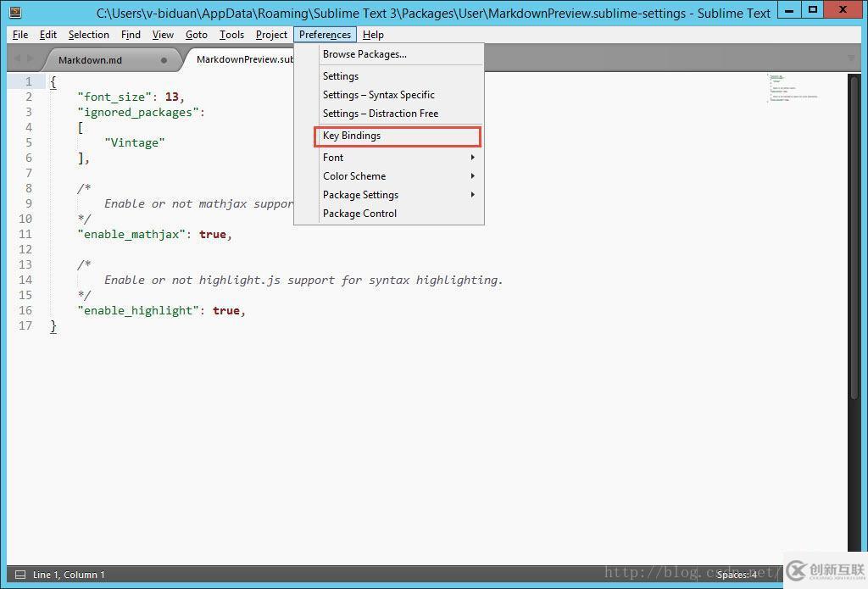Open the Project menu

[x=271, y=35]
